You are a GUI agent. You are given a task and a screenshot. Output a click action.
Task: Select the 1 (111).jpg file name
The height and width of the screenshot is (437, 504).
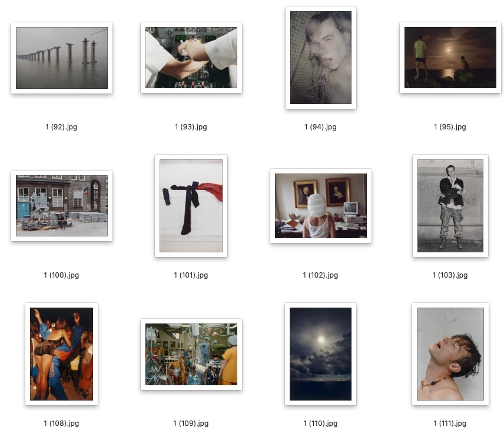click(x=450, y=423)
